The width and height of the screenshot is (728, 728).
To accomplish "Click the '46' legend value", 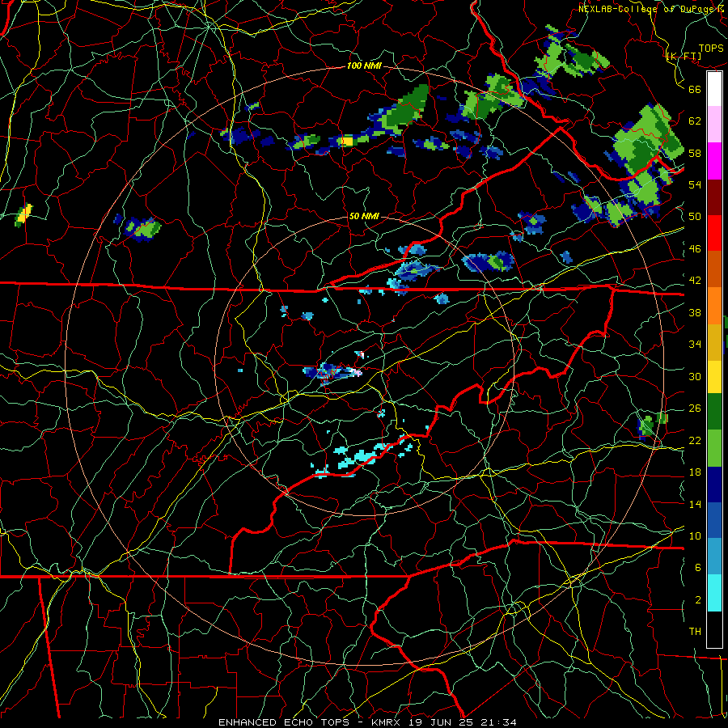I will pos(695,249).
